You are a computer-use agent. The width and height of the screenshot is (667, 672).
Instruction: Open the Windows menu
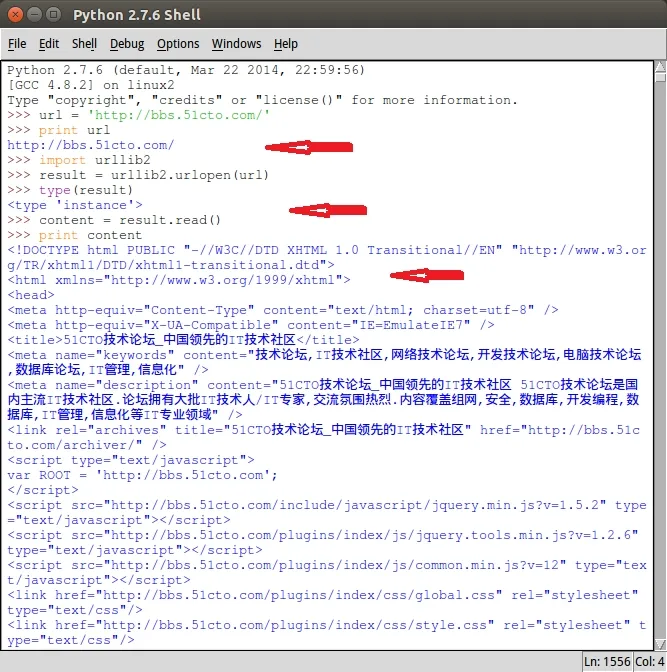tap(236, 44)
